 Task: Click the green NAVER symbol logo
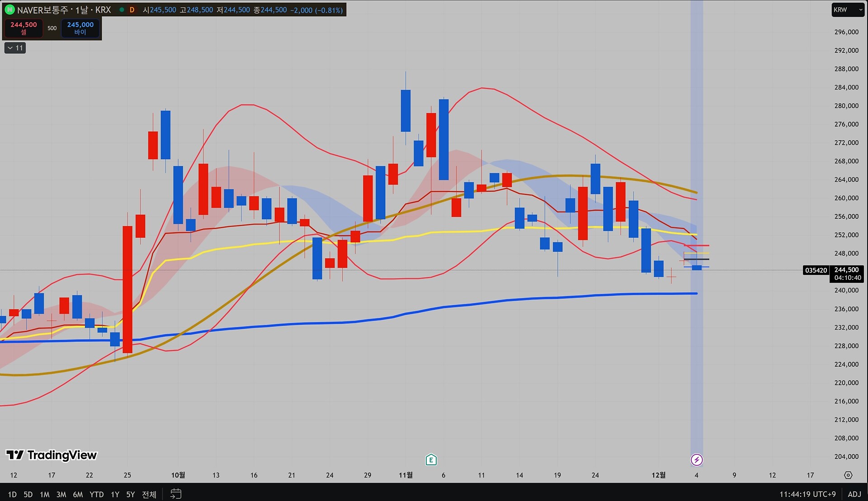(9, 9)
